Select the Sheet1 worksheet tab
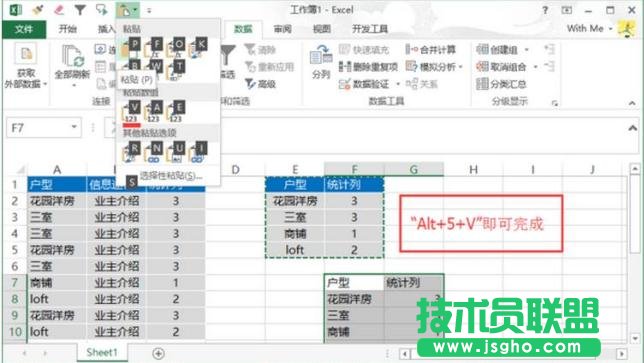The image size is (644, 363). click(x=102, y=352)
